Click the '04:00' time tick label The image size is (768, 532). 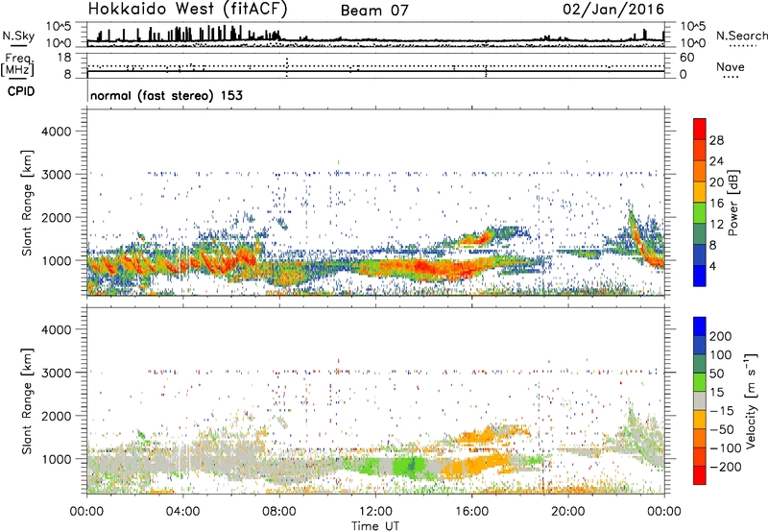coord(182,512)
